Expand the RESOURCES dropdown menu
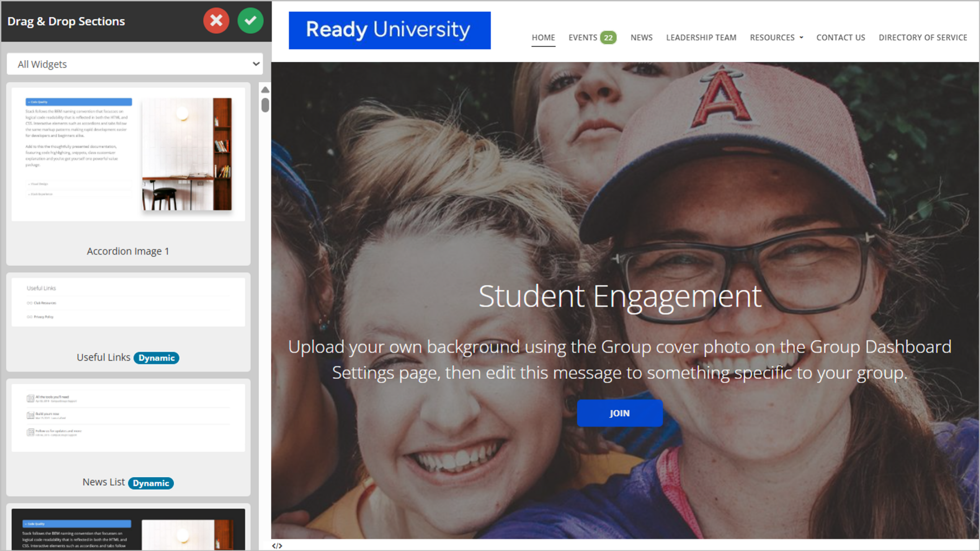980x551 pixels. tap(776, 37)
